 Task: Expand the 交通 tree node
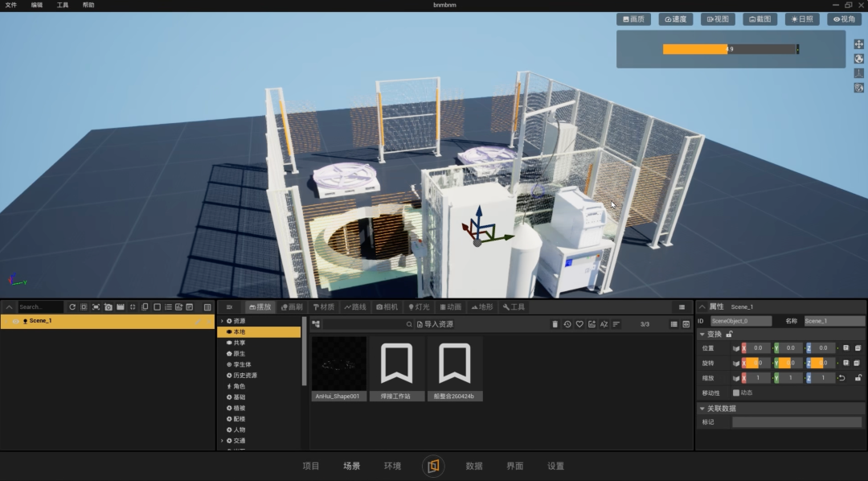pos(223,441)
